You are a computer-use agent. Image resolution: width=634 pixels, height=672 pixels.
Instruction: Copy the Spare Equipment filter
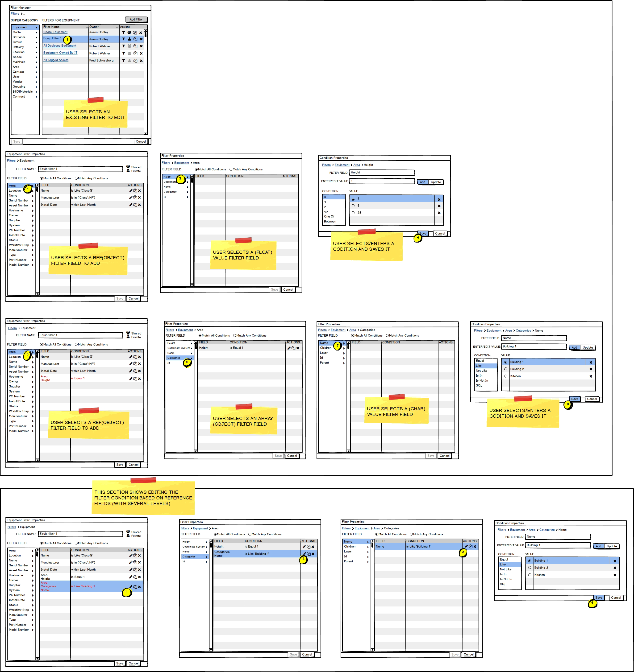tap(135, 33)
